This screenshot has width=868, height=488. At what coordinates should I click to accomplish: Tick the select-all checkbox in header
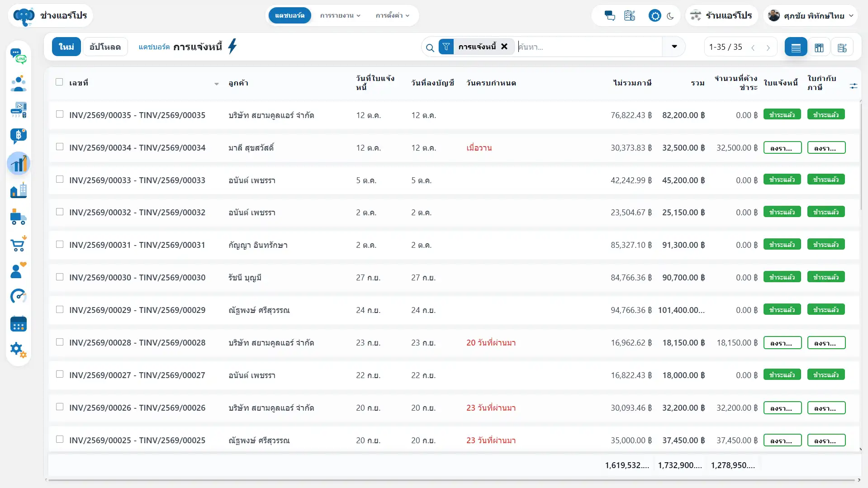(x=59, y=82)
